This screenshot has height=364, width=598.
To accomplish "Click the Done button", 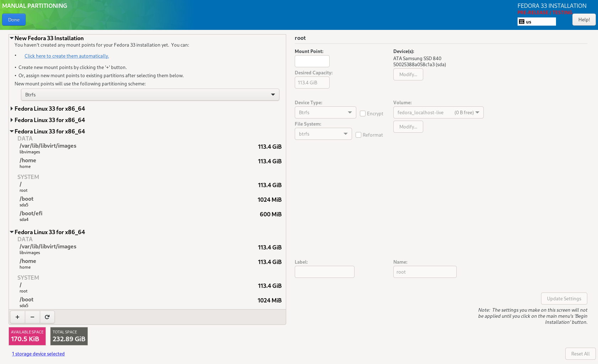I will [x=14, y=20].
